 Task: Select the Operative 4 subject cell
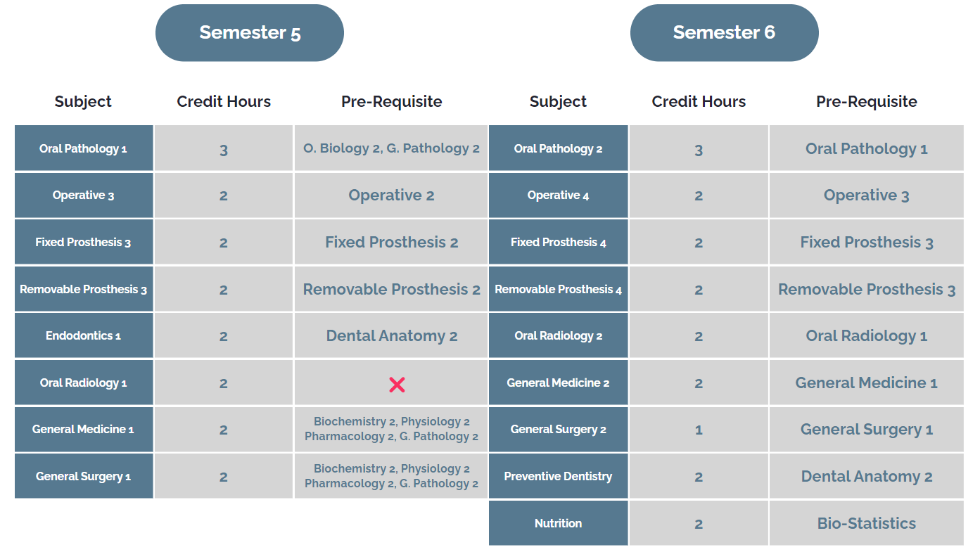[x=558, y=195]
